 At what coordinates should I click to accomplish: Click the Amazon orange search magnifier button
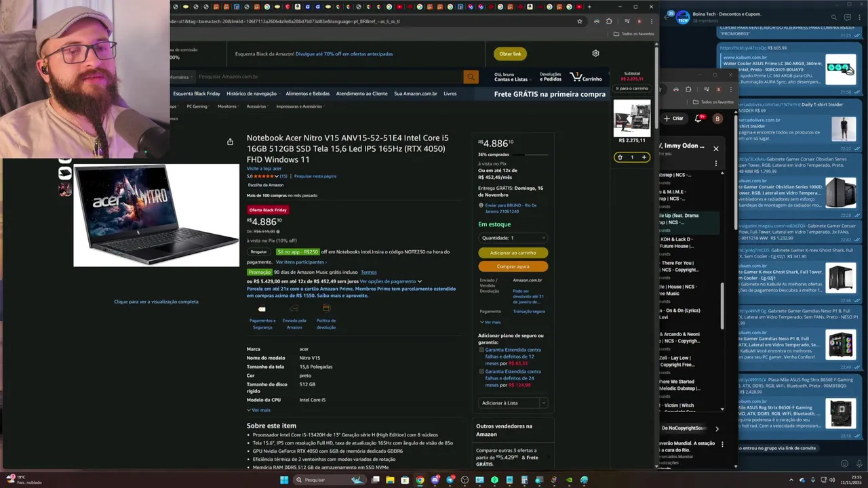tap(471, 77)
